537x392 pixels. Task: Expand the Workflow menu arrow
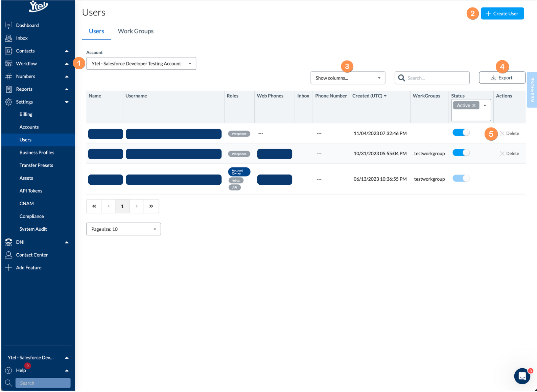pos(67,64)
